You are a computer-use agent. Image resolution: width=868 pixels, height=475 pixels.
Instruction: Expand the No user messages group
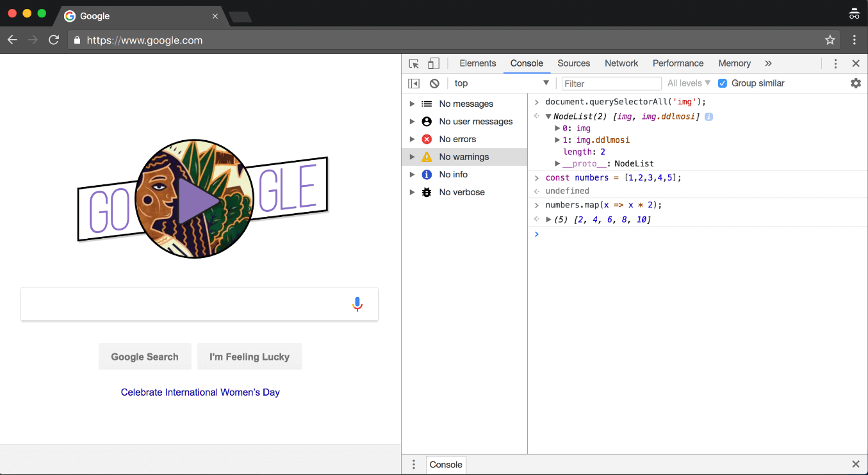click(x=412, y=122)
